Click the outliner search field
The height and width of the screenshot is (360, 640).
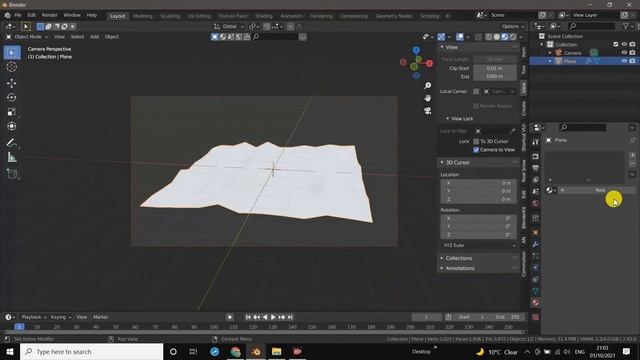point(591,26)
